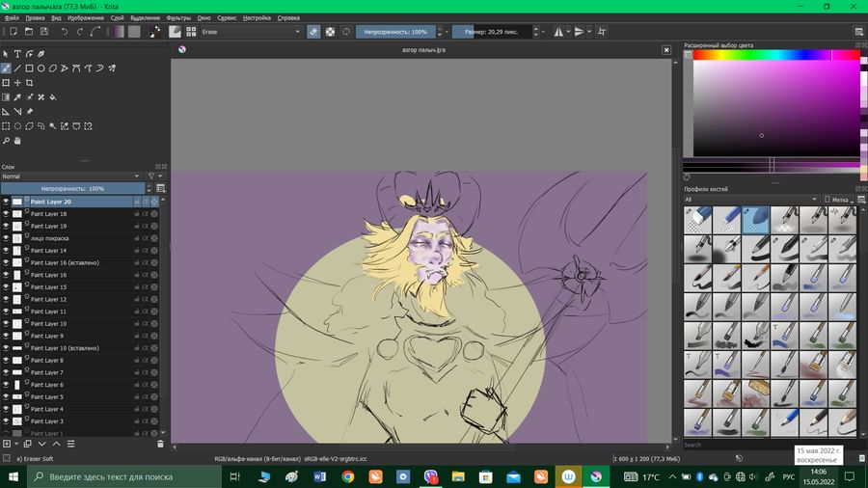
Task: Toggle eraser mode on
Action: [x=313, y=32]
